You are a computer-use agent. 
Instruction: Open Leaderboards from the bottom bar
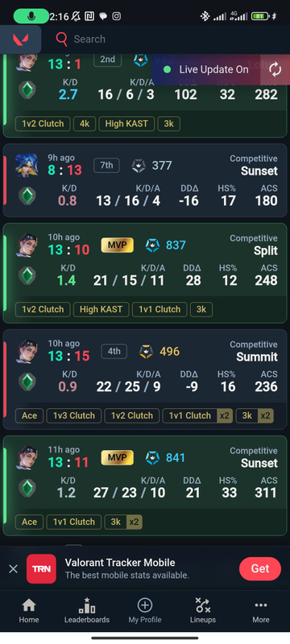click(x=87, y=610)
